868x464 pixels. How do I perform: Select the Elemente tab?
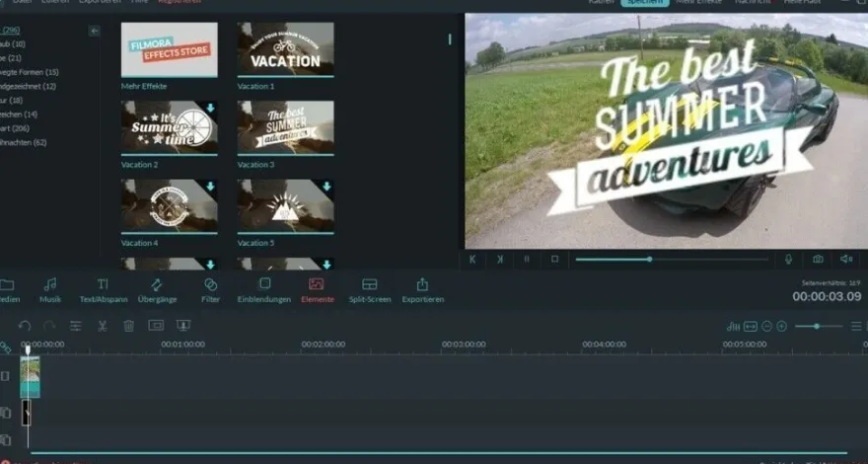318,291
